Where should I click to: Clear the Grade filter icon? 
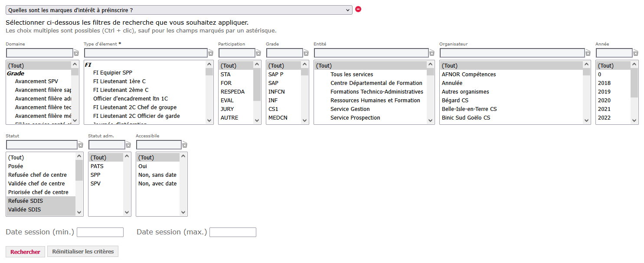306,53
